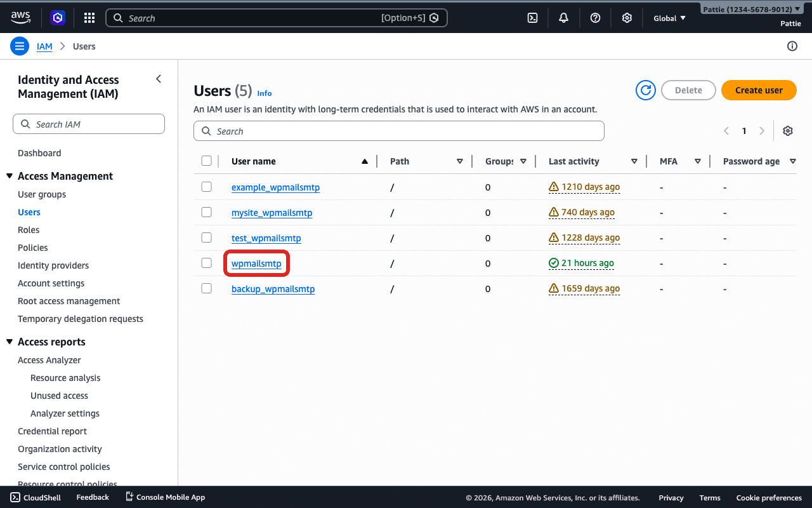Screen dimensions: 812x508
Task: Open Account settings in the sidebar
Action: [x=51, y=283]
